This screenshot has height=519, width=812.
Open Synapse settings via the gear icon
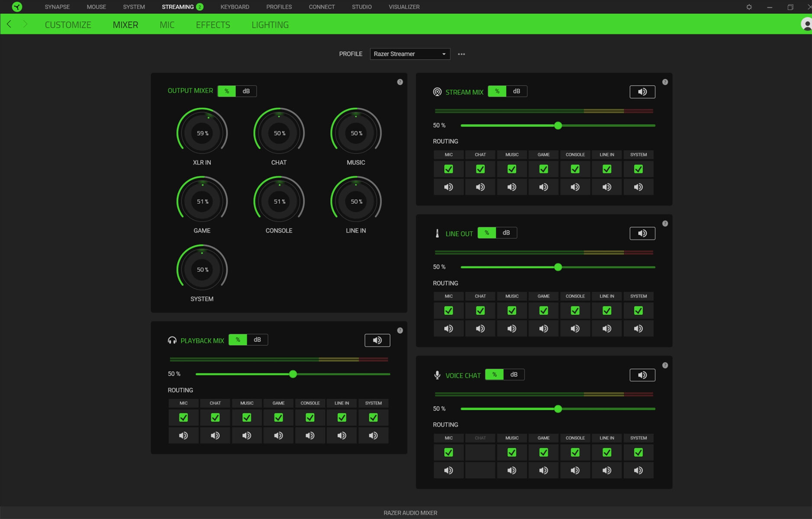(x=748, y=6)
